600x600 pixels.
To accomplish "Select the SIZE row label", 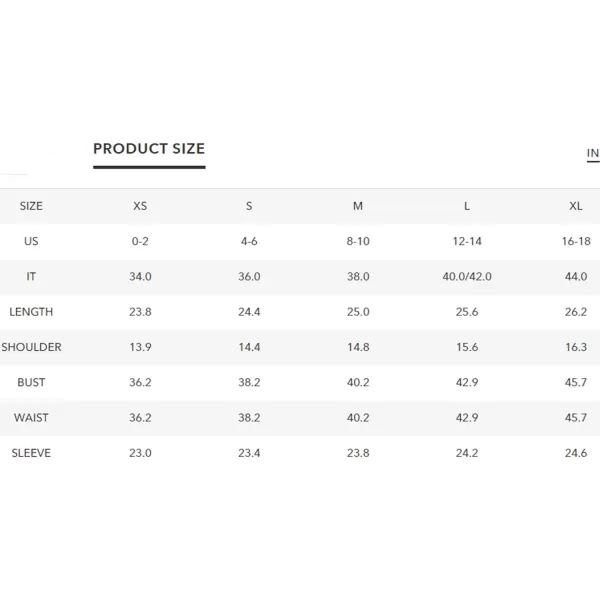I will tap(31, 206).
